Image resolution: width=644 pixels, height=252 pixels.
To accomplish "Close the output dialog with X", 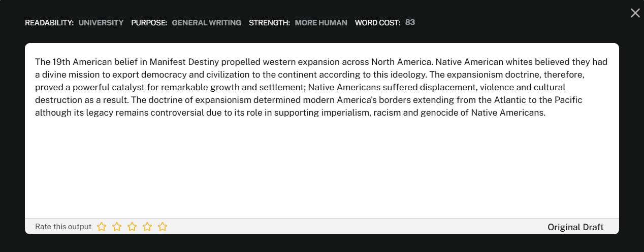I will 635,13.
